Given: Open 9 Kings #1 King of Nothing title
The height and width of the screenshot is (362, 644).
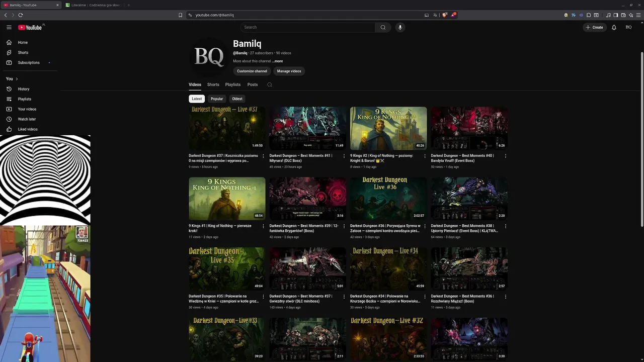Looking at the screenshot, I should (220, 228).
